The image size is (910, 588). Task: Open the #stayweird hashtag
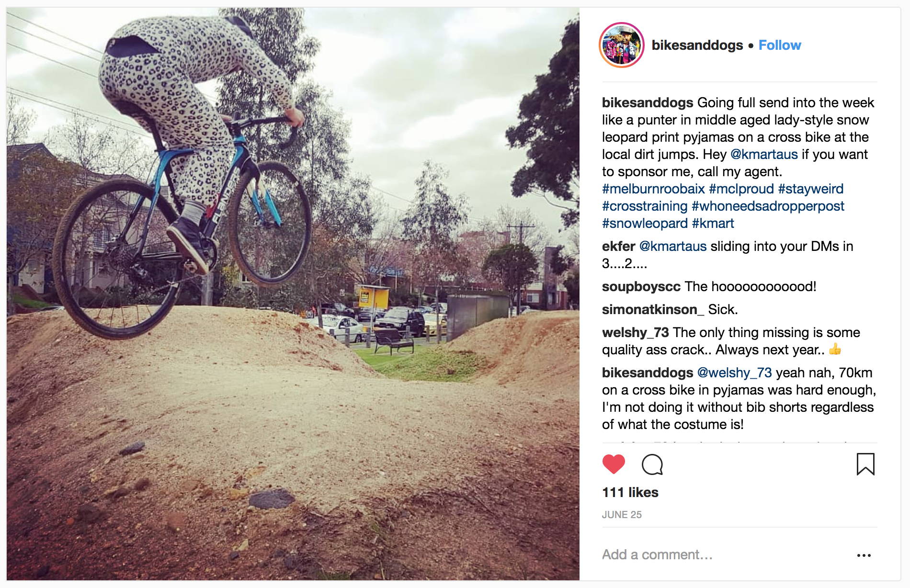pyautogui.click(x=811, y=189)
